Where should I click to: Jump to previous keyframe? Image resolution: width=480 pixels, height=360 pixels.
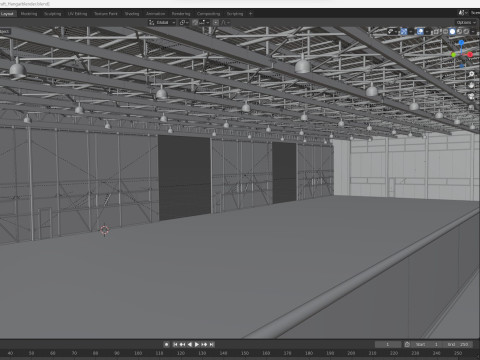pos(182,344)
